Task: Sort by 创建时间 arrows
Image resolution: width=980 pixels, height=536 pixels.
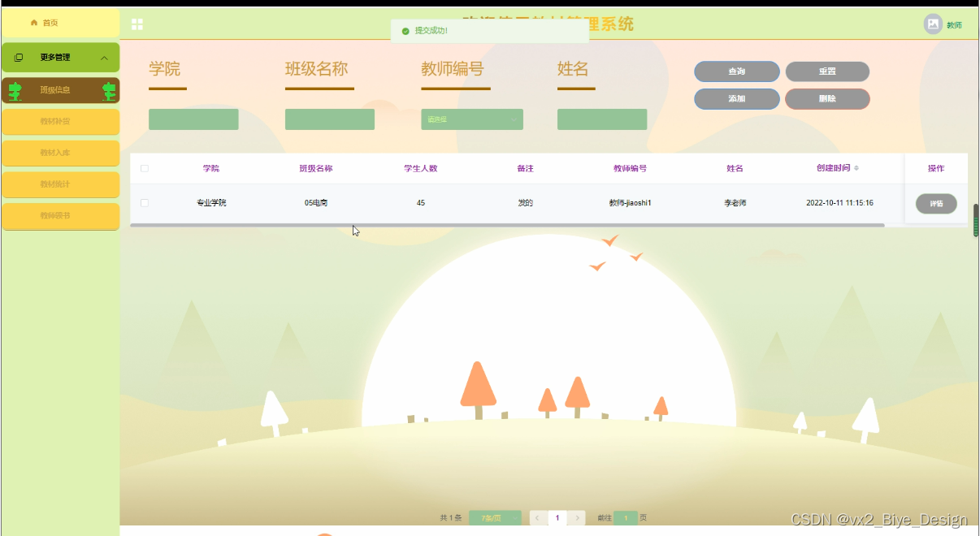Action: tap(856, 168)
